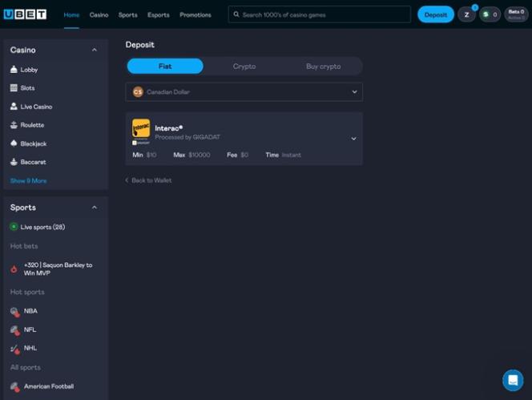Click the blue Deposit button
Viewport: 532px width, 400px height.
click(435, 14)
